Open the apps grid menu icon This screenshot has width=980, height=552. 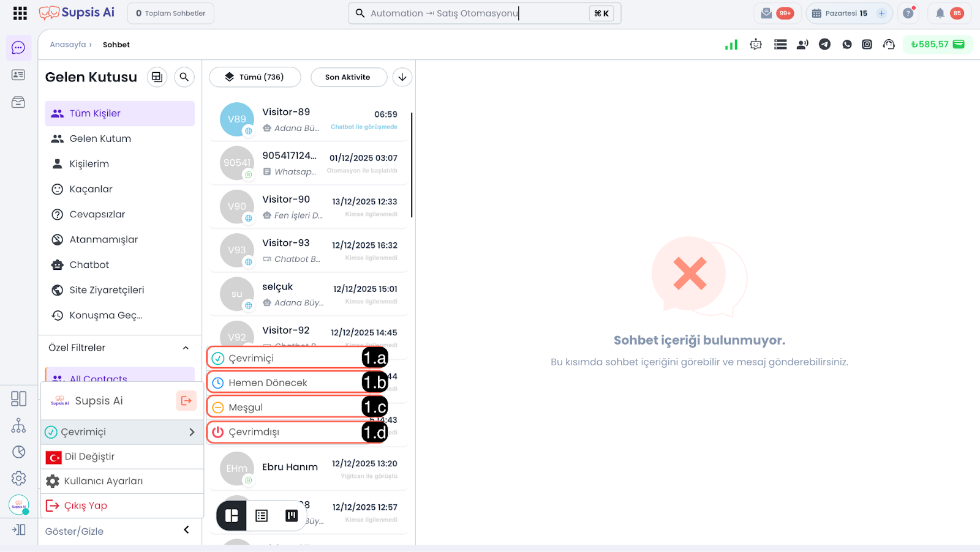coord(20,13)
